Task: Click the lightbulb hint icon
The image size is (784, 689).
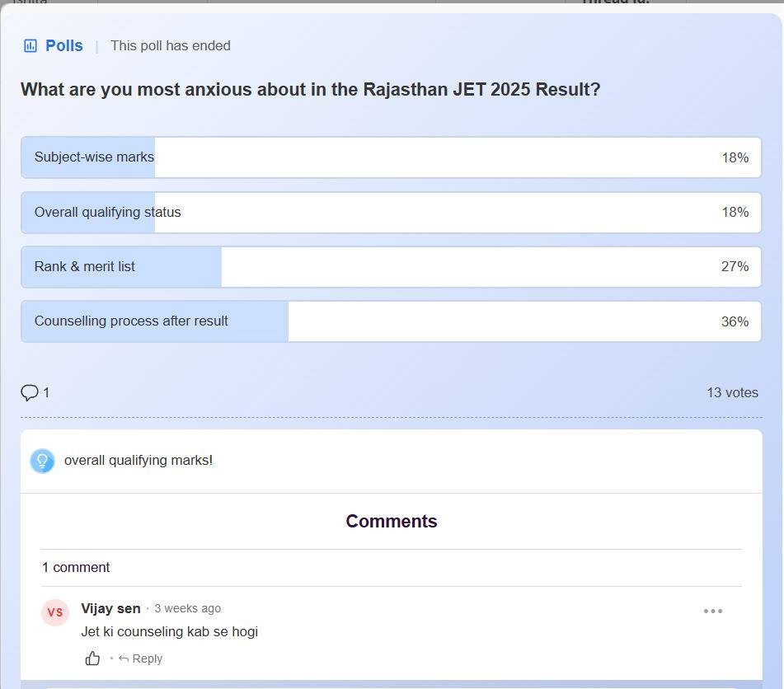Action: (42, 461)
